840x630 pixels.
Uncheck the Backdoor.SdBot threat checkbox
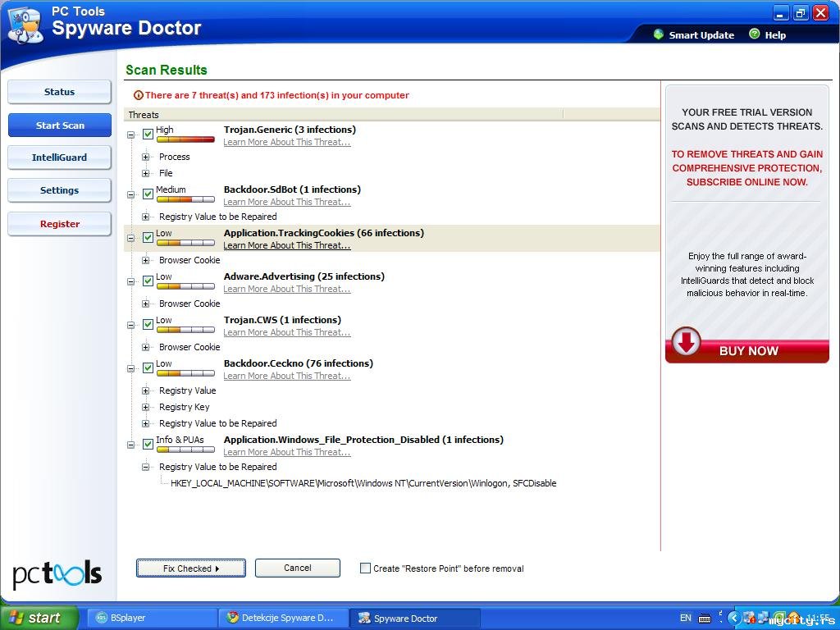point(148,194)
